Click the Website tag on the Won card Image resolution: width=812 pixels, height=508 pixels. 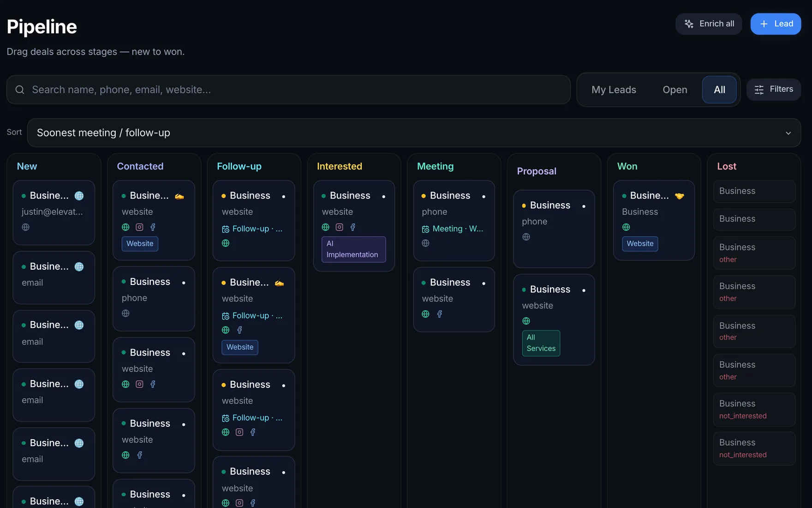tap(640, 243)
